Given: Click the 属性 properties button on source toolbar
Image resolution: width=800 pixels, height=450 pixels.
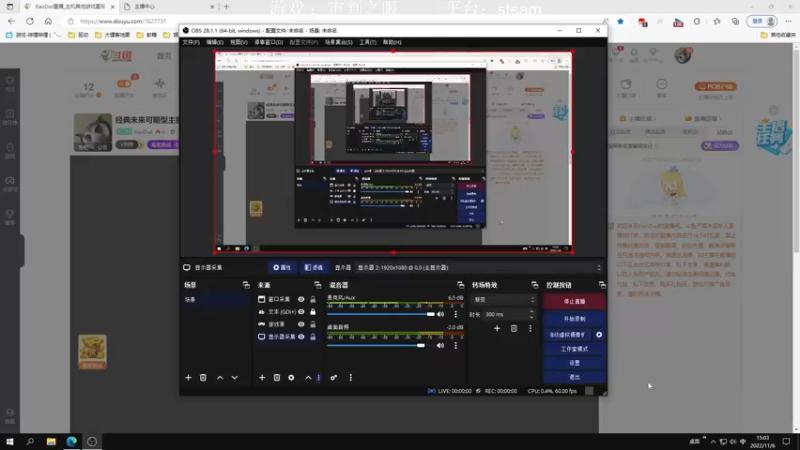Looking at the screenshot, I should click(282, 267).
